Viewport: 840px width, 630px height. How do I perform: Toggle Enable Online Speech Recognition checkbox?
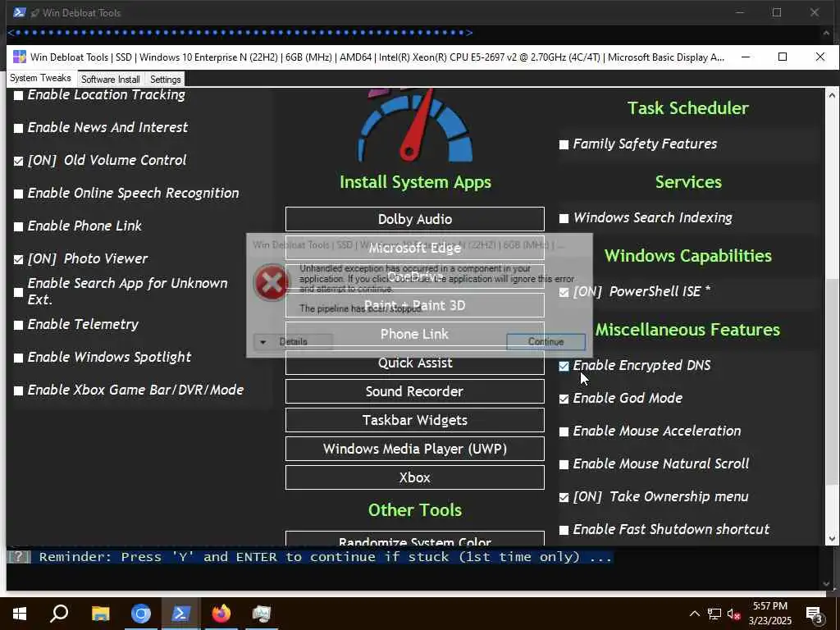coord(18,194)
